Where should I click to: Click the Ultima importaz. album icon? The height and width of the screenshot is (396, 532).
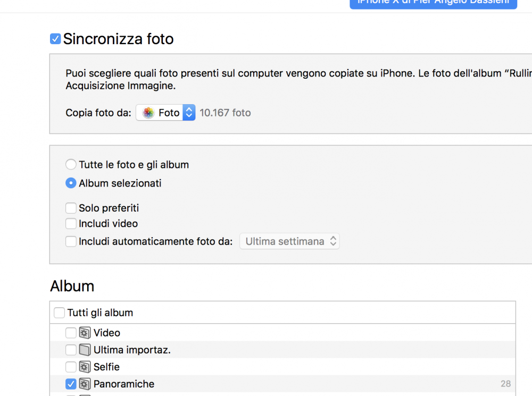point(85,350)
